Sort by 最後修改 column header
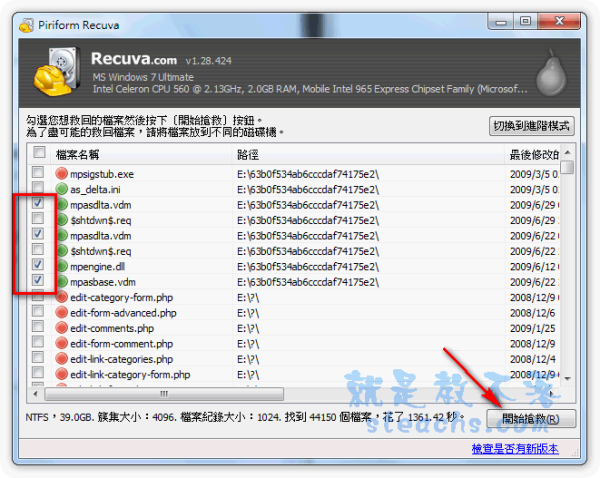Image resolution: width=600 pixels, height=478 pixels. click(x=533, y=155)
